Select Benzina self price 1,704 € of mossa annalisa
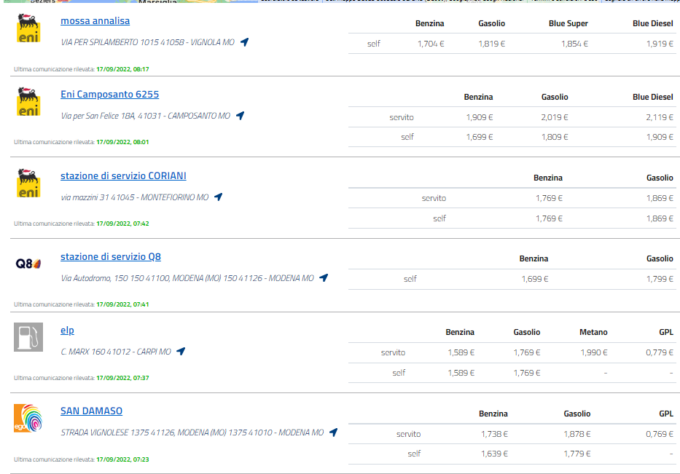 pos(431,43)
